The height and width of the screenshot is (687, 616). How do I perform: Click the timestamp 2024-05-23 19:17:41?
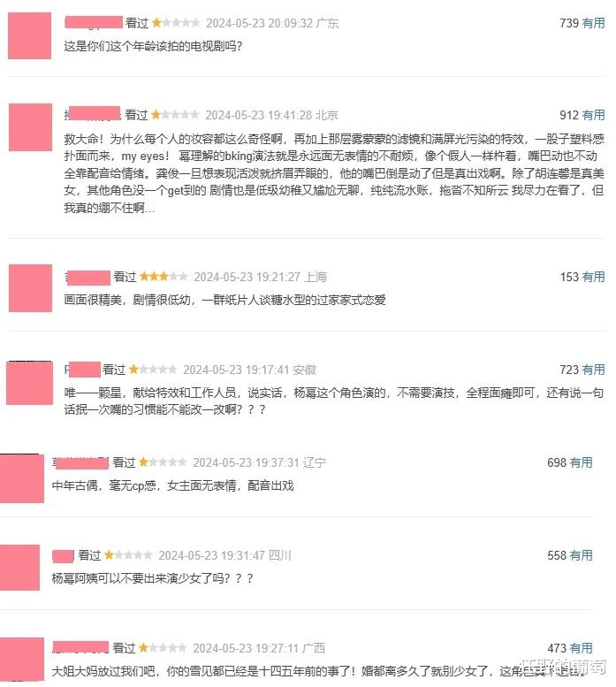(x=237, y=370)
